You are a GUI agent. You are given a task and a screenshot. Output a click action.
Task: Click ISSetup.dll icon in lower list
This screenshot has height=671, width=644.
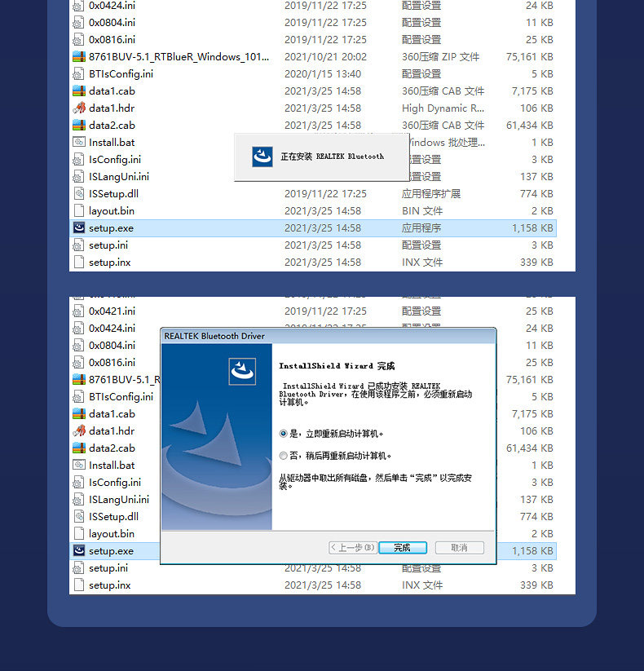pyautogui.click(x=79, y=516)
